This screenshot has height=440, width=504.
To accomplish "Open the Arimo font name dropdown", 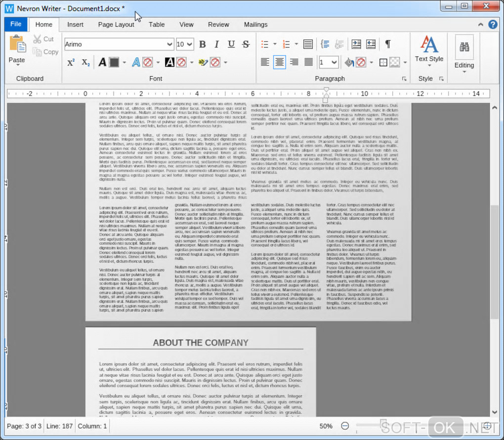I will (169, 44).
